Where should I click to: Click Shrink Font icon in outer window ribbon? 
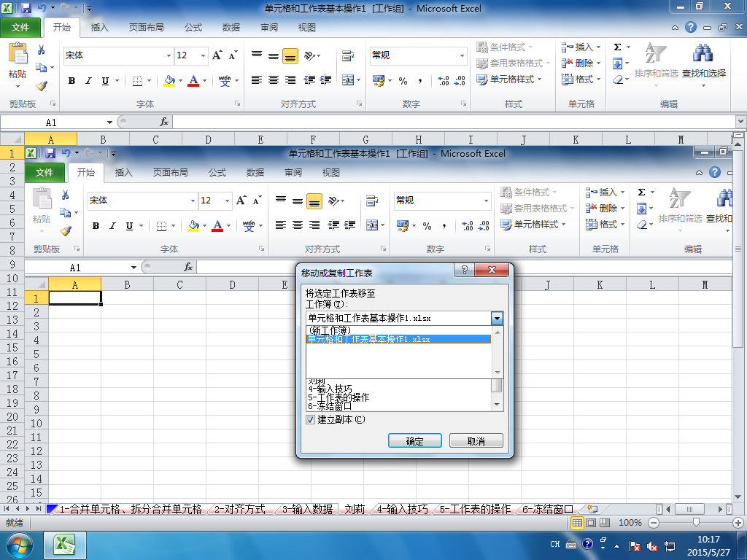[x=233, y=55]
